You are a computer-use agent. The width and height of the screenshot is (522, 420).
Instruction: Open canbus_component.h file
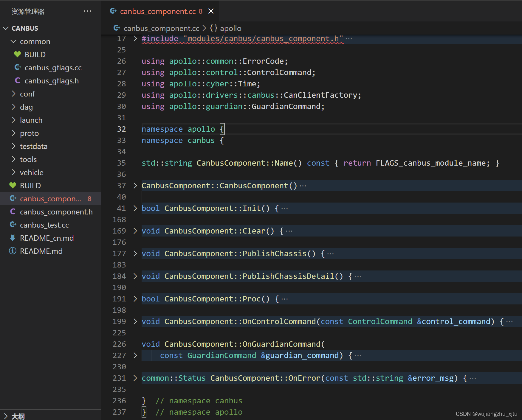click(56, 212)
